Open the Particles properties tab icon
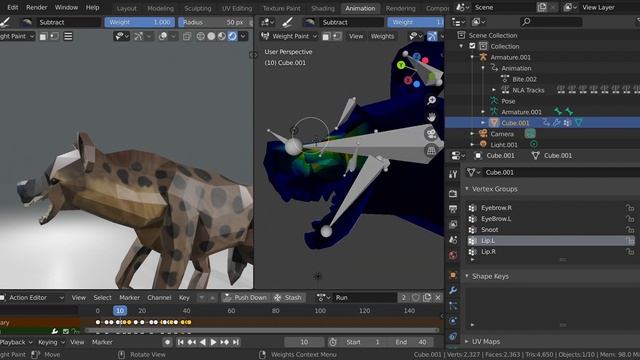Viewport: 640px width, 360px height. 453,306
